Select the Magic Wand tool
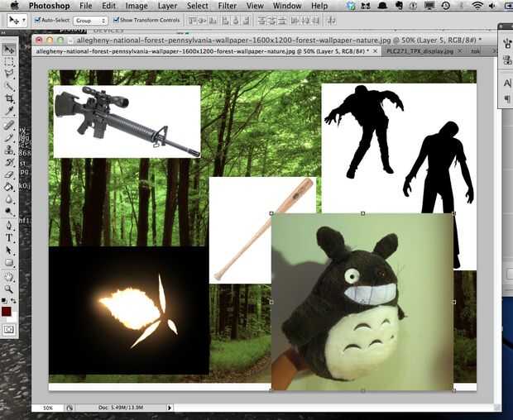The image size is (513, 420). [x=9, y=86]
